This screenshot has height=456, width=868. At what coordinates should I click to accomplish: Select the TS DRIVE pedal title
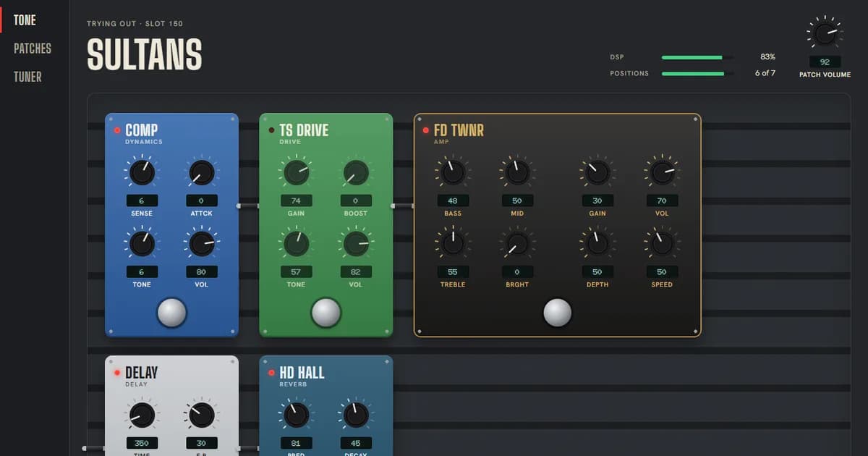click(x=304, y=130)
